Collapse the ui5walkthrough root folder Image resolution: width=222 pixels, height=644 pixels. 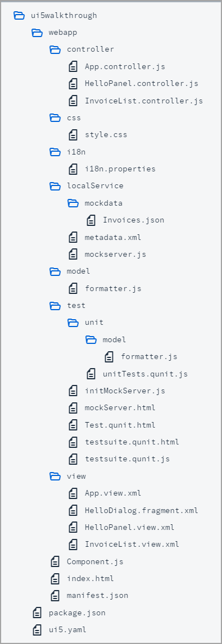[19, 16]
